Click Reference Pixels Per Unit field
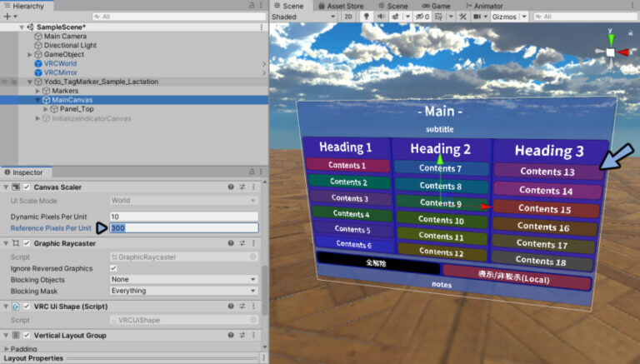 [184, 227]
